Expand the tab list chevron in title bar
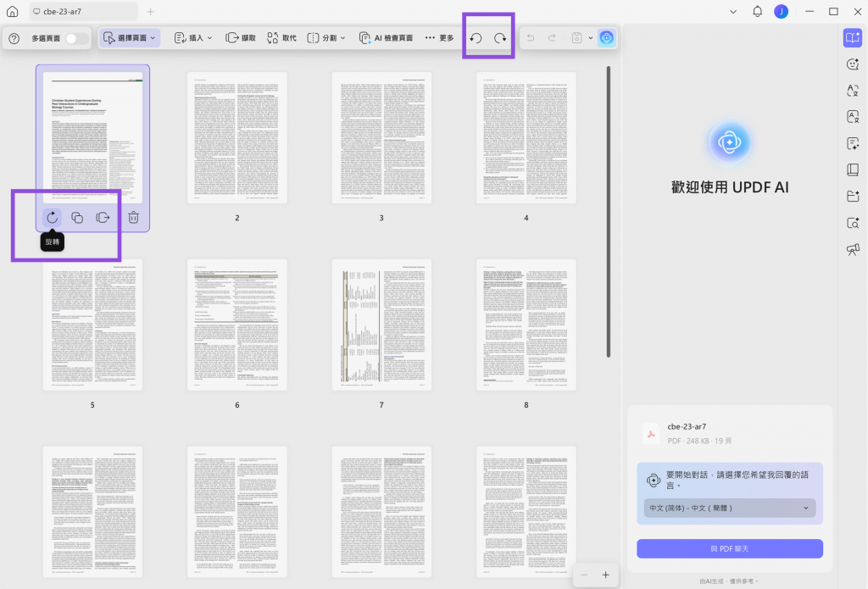Viewport: 868px width, 589px height. pyautogui.click(x=733, y=12)
